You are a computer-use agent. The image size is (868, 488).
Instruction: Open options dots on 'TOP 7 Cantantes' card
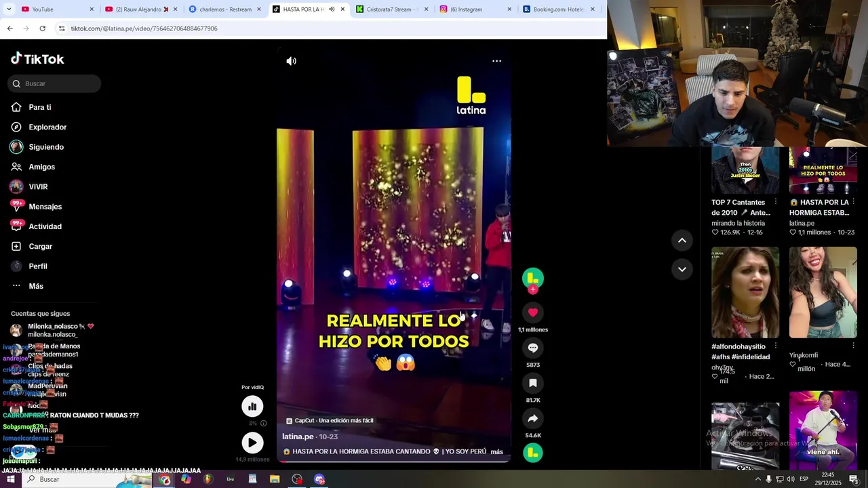[x=776, y=202]
